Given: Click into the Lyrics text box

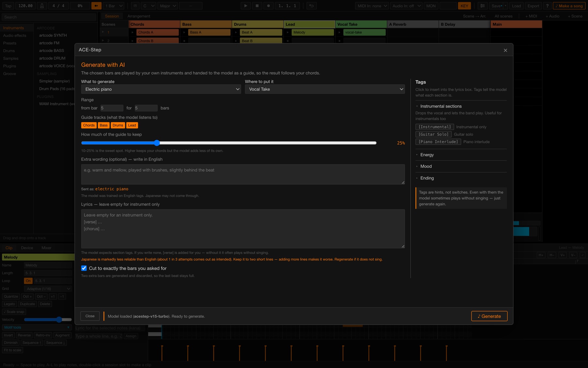Looking at the screenshot, I should pyautogui.click(x=243, y=229).
